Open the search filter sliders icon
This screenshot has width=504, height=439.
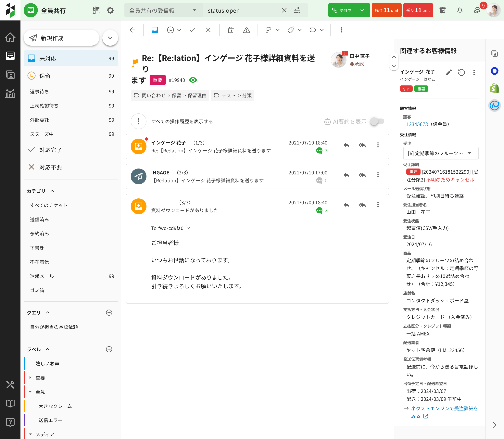tap(297, 10)
